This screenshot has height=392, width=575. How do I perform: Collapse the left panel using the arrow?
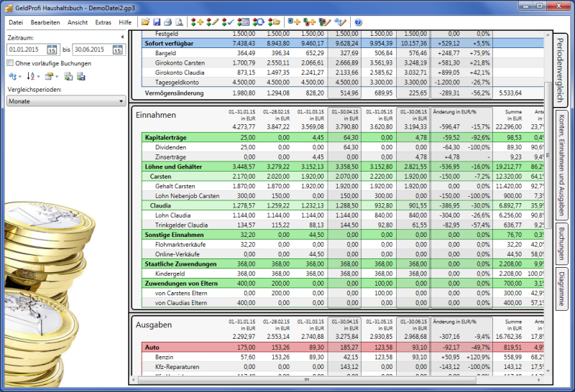tap(121, 37)
